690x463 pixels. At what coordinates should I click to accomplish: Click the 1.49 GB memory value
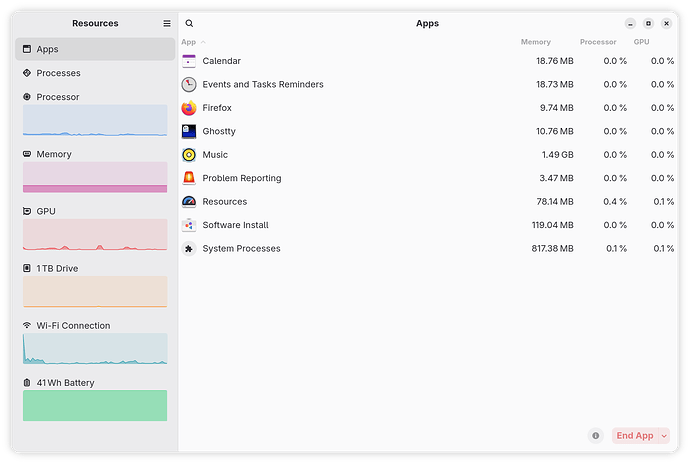(x=557, y=154)
